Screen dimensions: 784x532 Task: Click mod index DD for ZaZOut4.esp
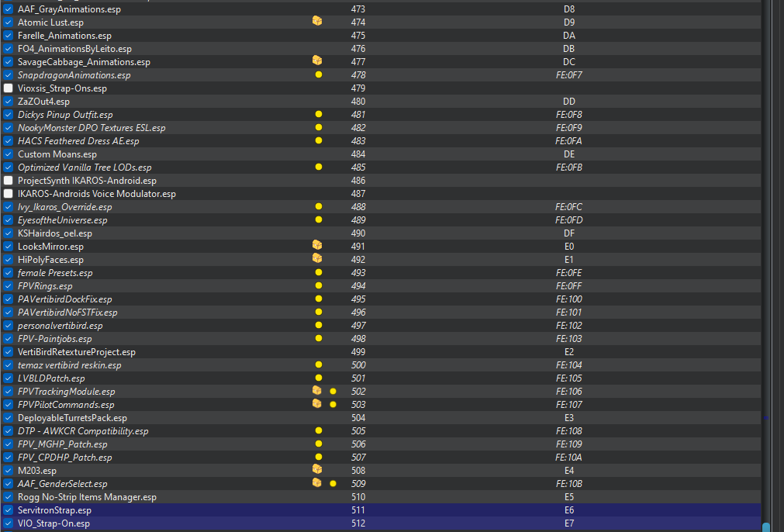point(569,102)
